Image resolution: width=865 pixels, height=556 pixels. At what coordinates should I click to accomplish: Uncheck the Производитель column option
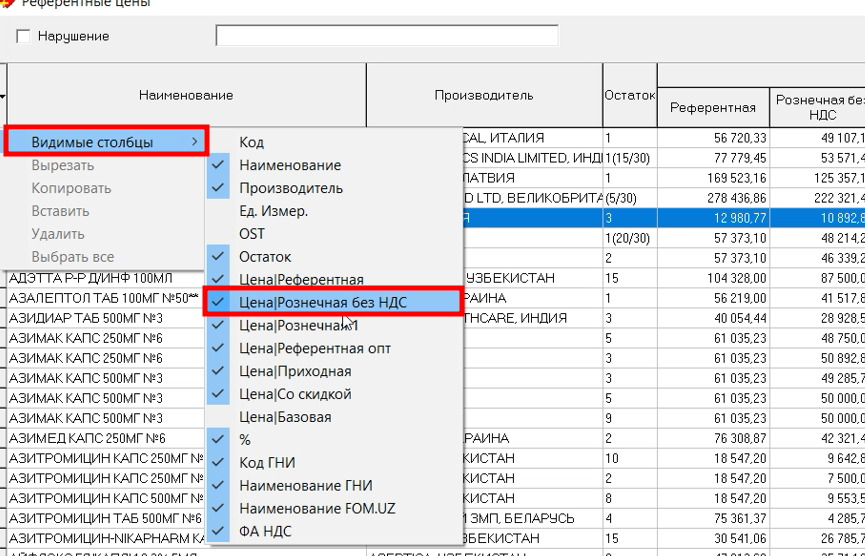(334, 188)
